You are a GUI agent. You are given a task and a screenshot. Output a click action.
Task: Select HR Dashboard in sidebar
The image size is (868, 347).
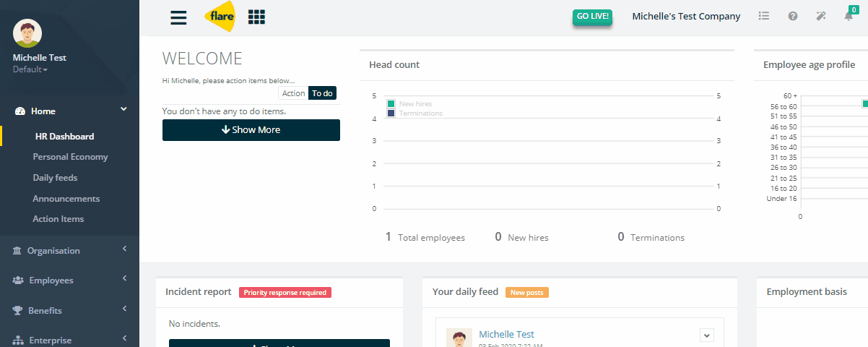65,136
